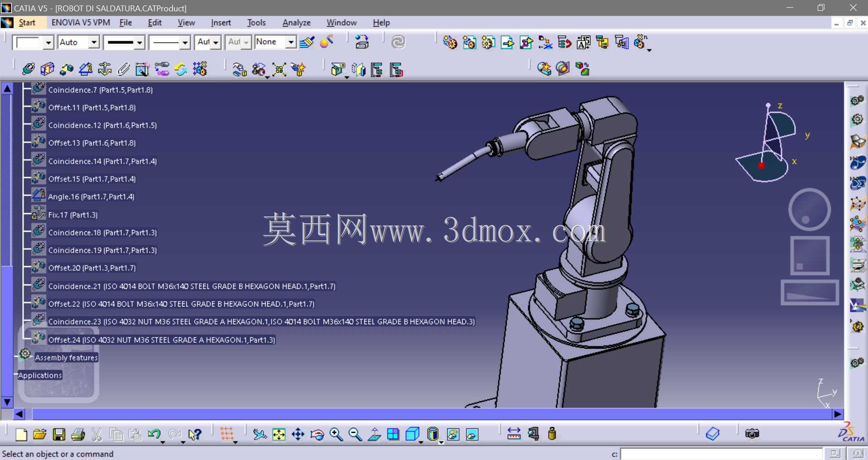Toggle the Multi-View window icon
The image size is (868, 460).
point(393,435)
